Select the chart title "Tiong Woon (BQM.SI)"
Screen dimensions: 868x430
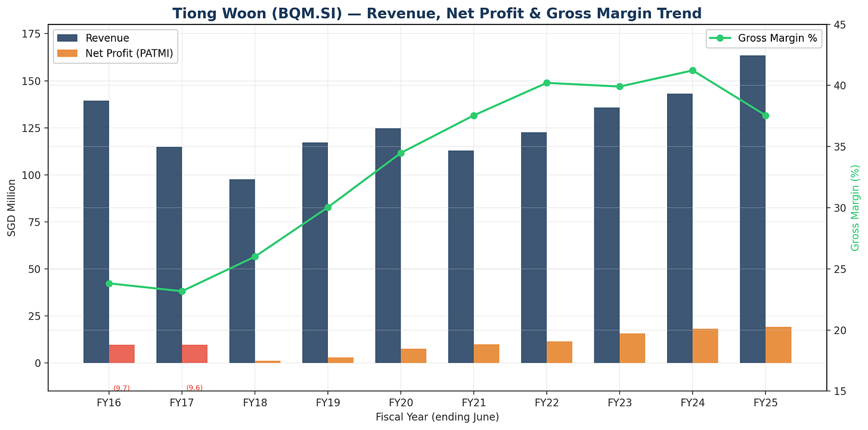[x=258, y=13]
